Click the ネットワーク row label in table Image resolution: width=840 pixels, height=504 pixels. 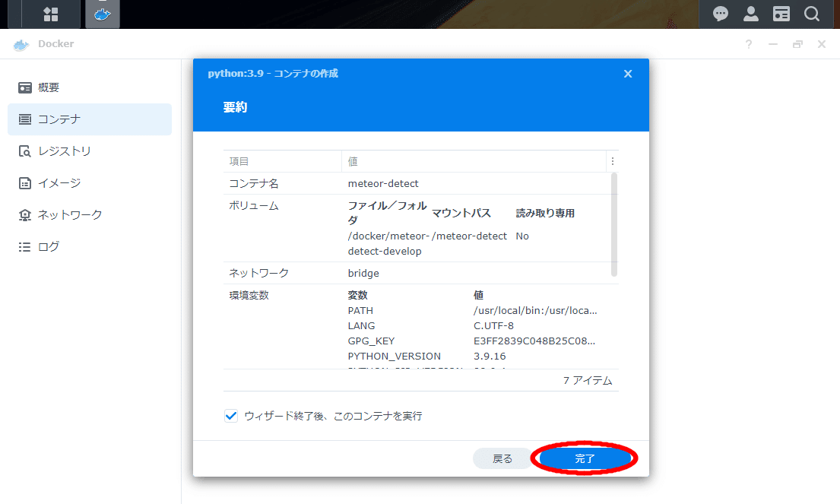point(258,273)
